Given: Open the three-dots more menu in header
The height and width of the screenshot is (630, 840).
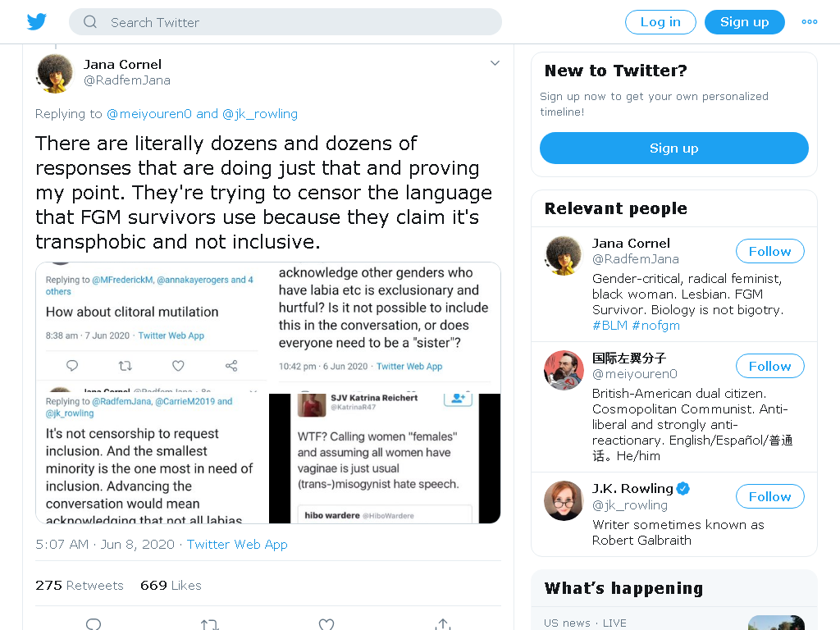Looking at the screenshot, I should tap(809, 22).
